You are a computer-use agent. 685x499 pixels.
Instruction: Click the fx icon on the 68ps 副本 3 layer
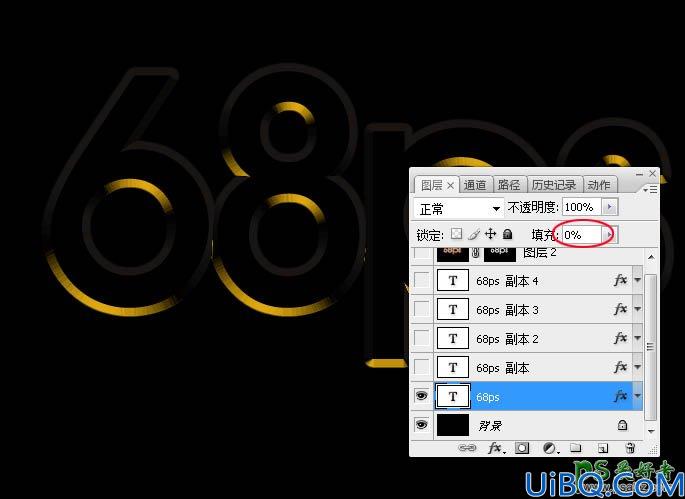click(620, 309)
